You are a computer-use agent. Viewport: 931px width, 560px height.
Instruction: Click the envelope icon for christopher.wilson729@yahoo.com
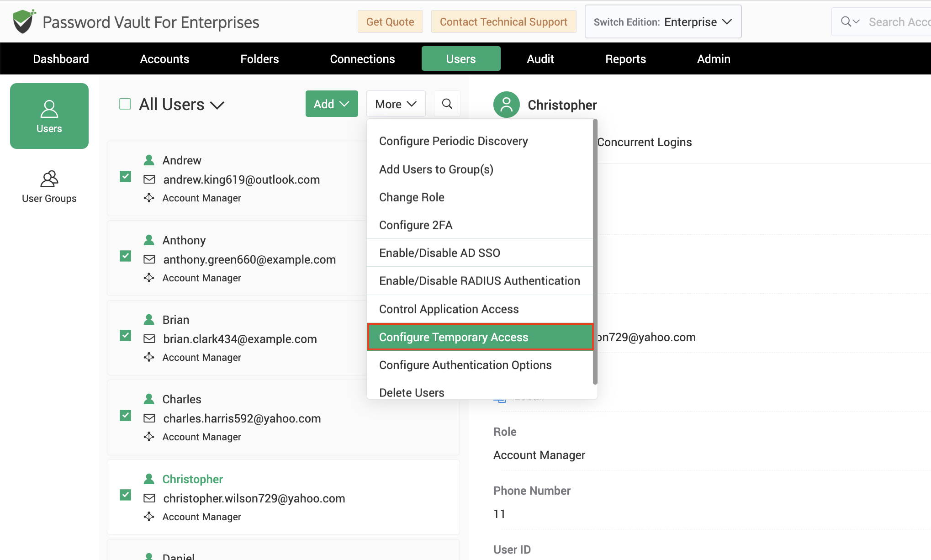coord(149,498)
